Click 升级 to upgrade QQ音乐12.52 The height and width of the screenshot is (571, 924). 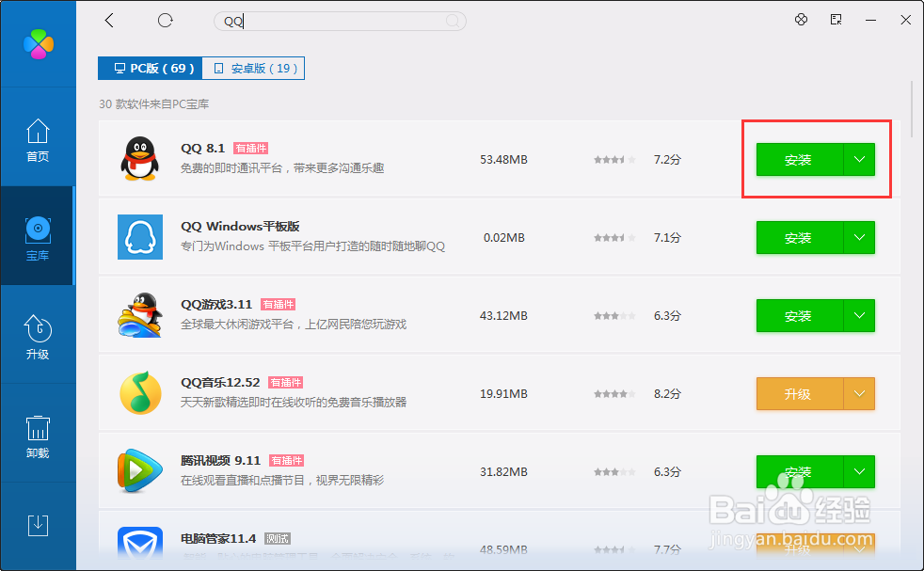pos(798,393)
